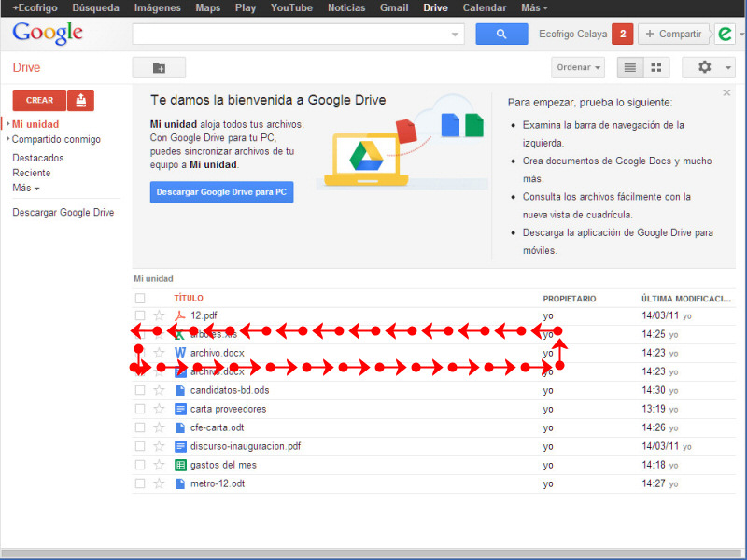Click the doc icon of discurso-inauguracion.pdf
The image size is (747, 560).
(180, 446)
